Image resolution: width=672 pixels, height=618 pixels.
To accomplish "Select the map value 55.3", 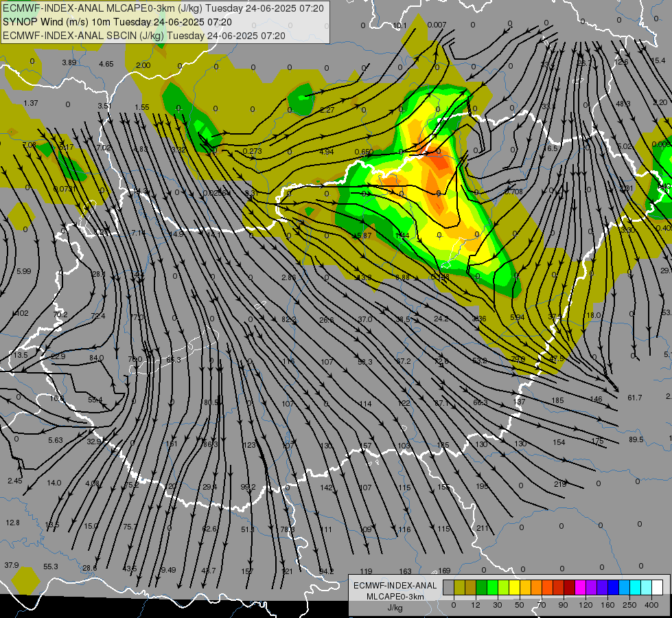I will coord(51,566).
